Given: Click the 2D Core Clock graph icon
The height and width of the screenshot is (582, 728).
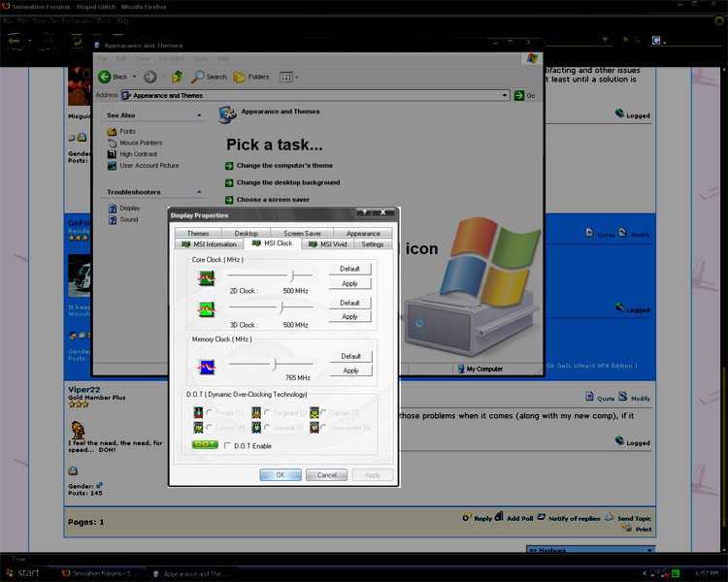Looking at the screenshot, I should pyautogui.click(x=207, y=277).
